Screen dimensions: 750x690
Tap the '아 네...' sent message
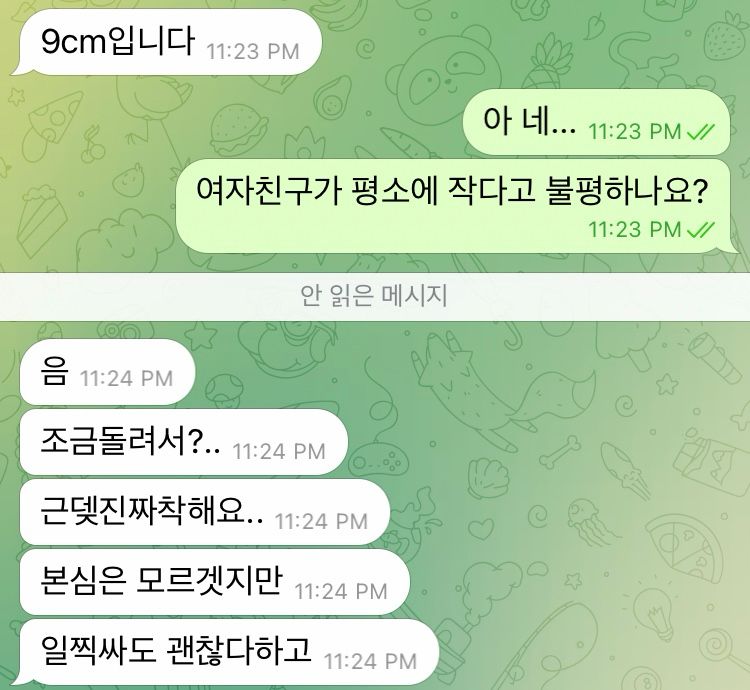(596, 122)
